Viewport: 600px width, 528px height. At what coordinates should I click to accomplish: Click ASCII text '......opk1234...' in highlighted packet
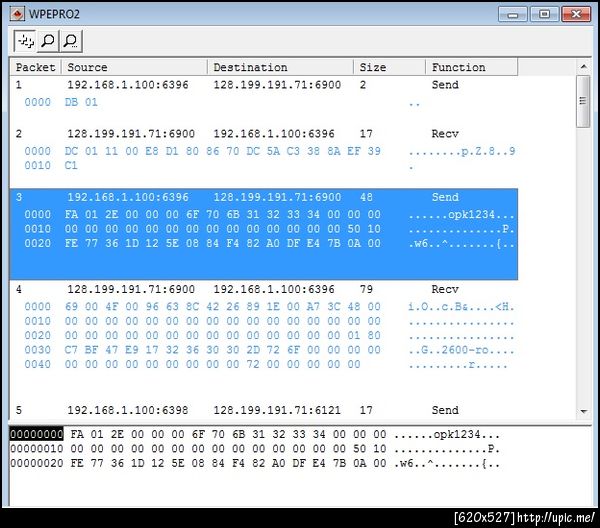(461, 214)
